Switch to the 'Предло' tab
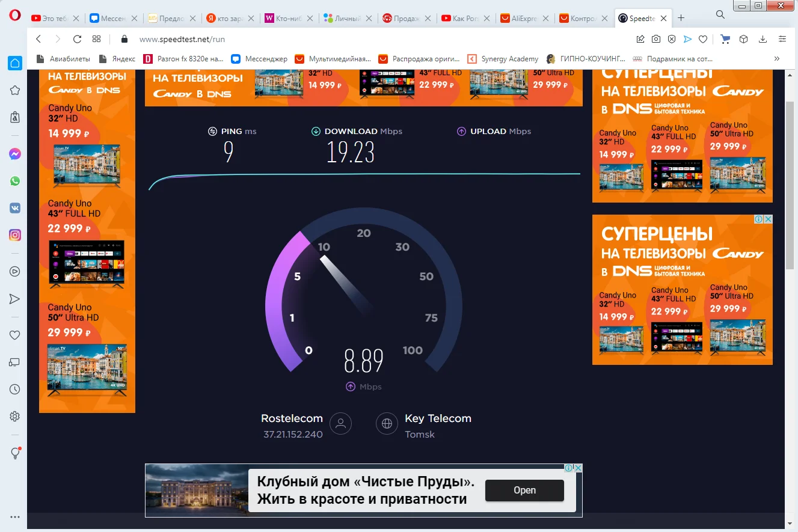Viewport: 798px width, 532px height. click(172, 19)
